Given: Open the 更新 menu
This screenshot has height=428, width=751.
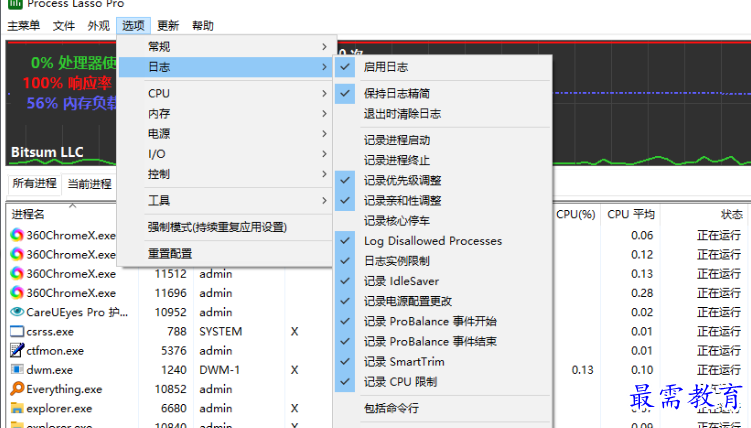Looking at the screenshot, I should tap(168, 25).
